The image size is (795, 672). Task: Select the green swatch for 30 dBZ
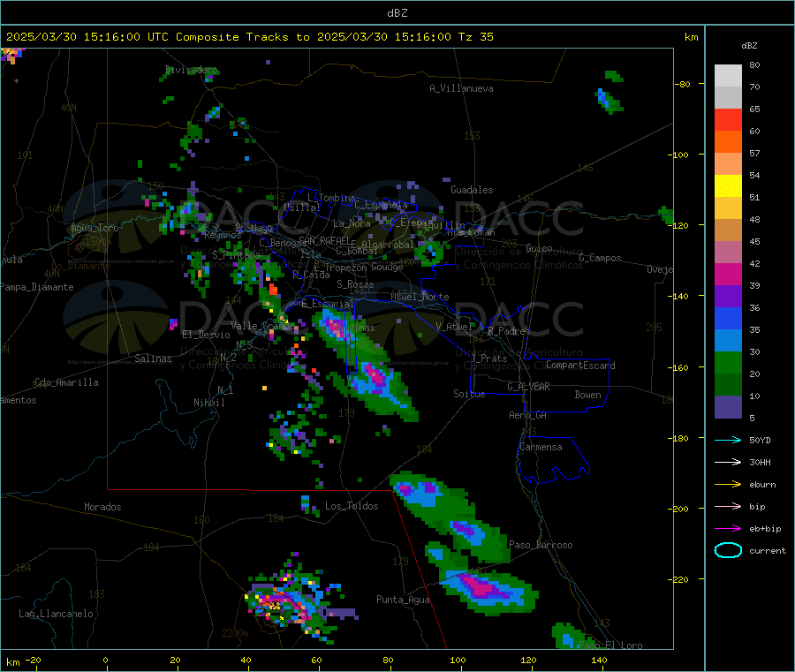point(728,362)
